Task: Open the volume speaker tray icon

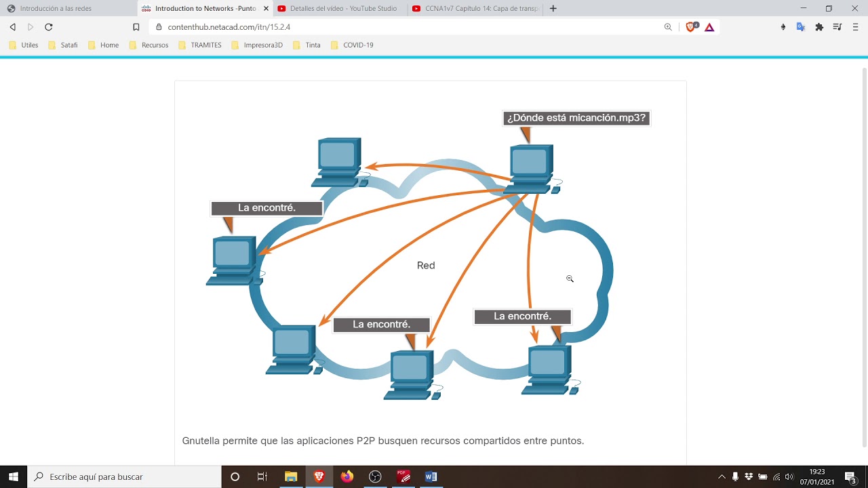Action: pyautogui.click(x=789, y=476)
